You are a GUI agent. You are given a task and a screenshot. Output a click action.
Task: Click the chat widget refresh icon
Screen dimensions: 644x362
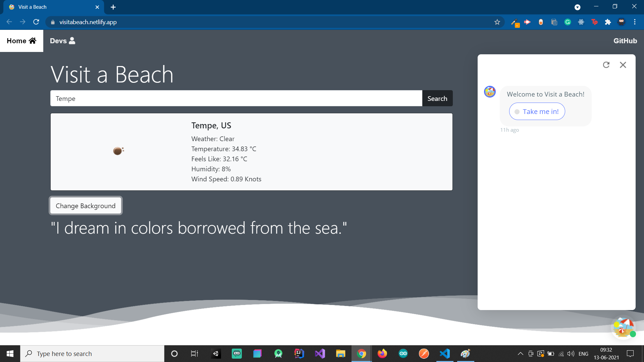[606, 65]
